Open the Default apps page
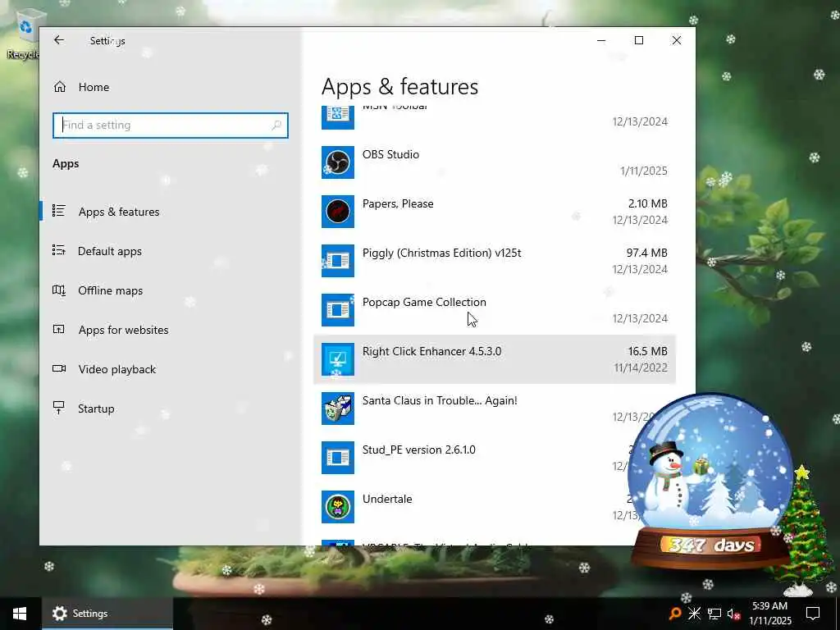840x630 pixels. point(110,251)
